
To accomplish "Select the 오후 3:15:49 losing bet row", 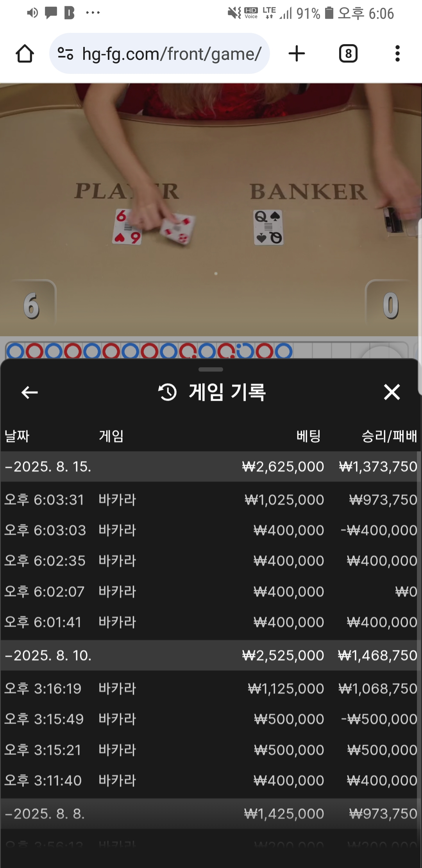I will point(211,719).
